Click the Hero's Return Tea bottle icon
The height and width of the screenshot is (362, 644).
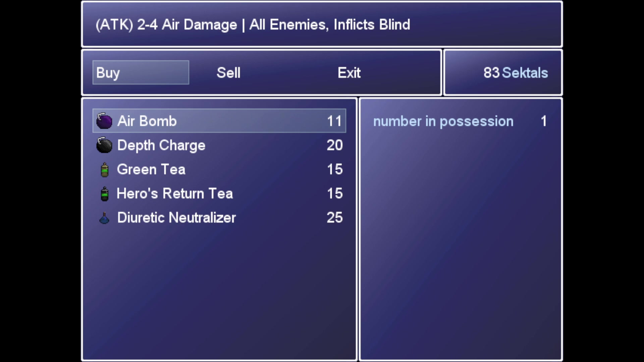[105, 194]
